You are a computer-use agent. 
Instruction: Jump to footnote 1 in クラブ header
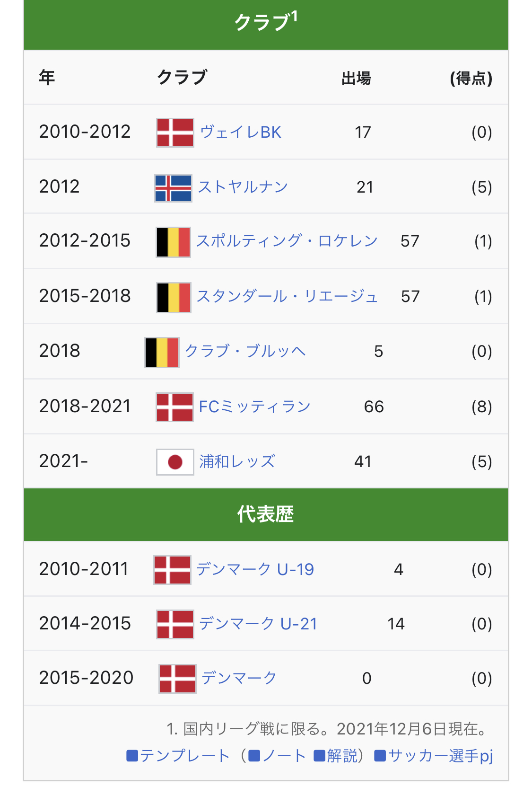click(294, 17)
